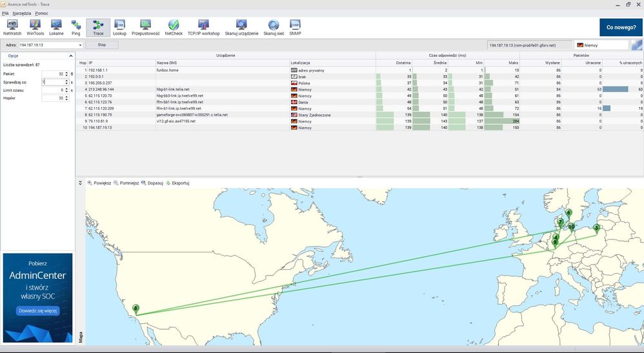Image resolution: width=644 pixels, height=353 pixels.
Task: Open the Narzędzia menu
Action: coord(21,13)
